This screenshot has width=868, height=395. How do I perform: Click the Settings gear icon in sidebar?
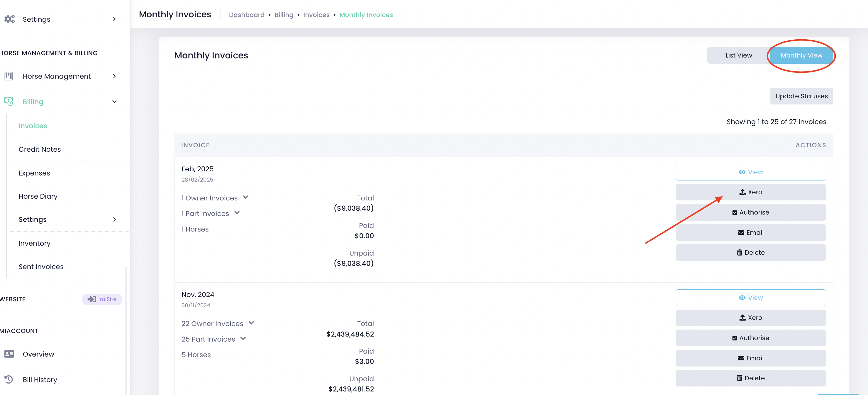[x=9, y=19]
